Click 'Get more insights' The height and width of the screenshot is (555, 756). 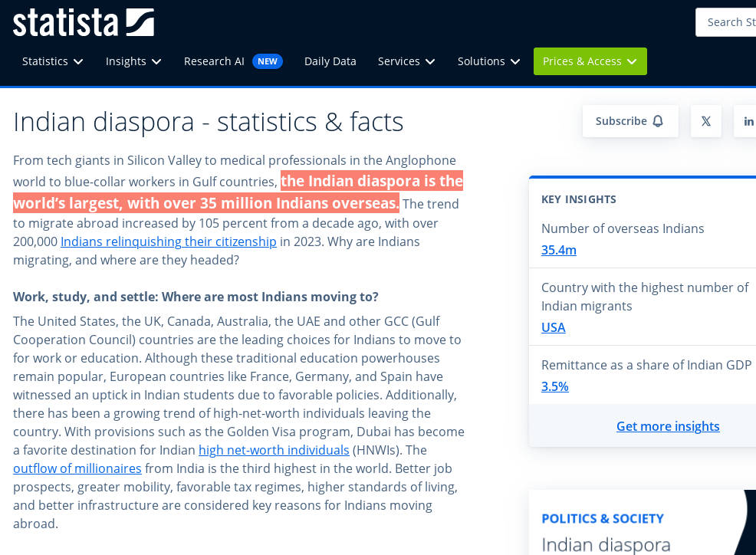tap(668, 426)
